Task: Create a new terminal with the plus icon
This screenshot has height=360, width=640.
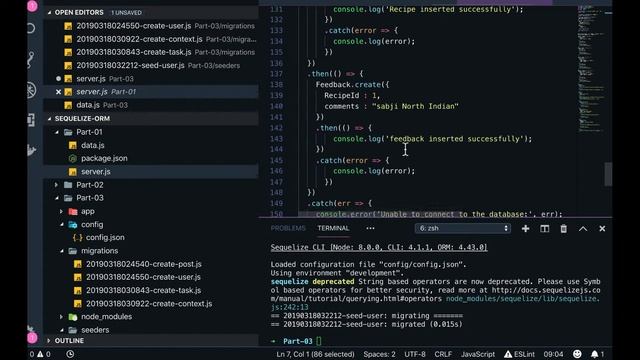Action: [525, 229]
